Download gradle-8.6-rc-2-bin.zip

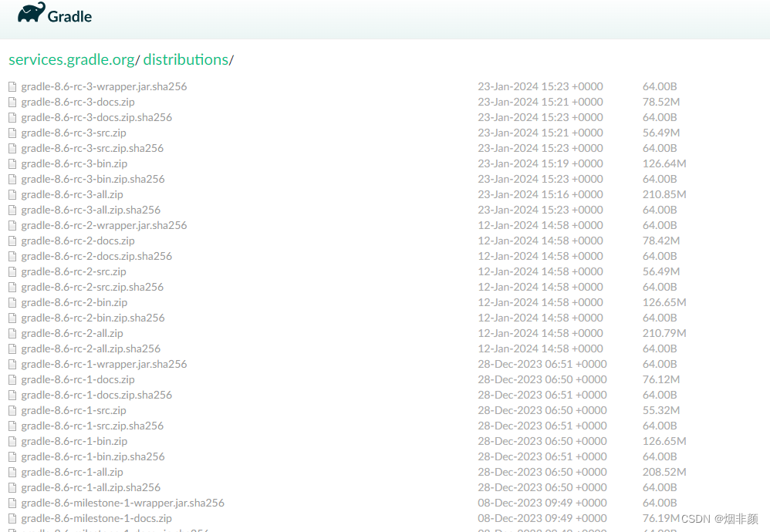point(74,303)
